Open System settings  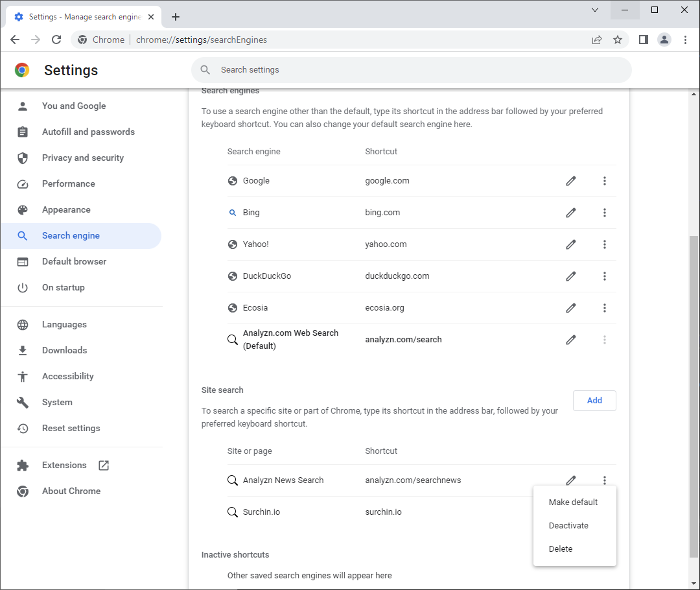[x=81, y=402]
